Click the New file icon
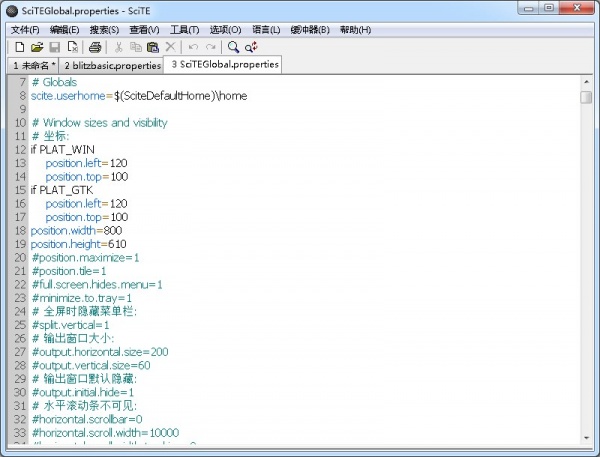Image resolution: width=600 pixels, height=457 pixels. pos(19,47)
